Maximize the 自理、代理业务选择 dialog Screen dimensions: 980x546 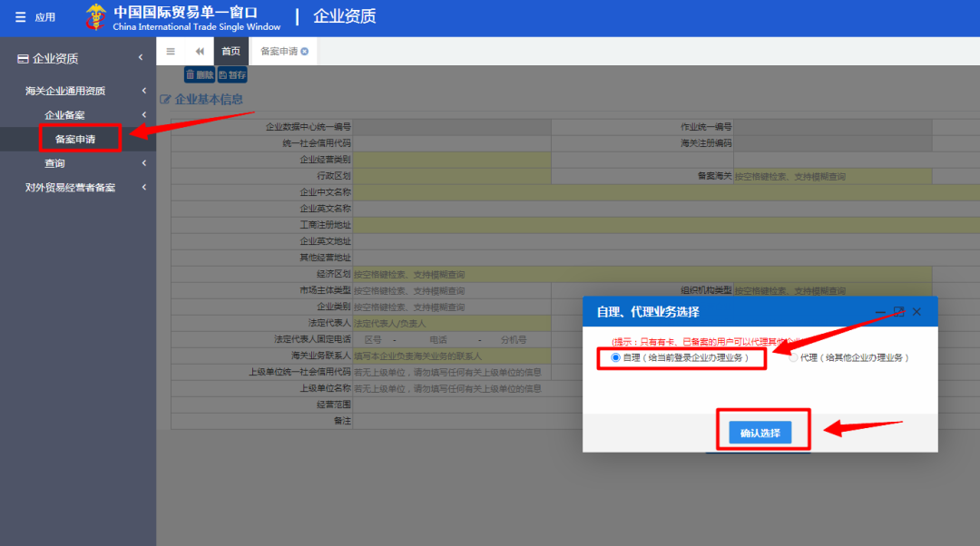pyautogui.click(x=898, y=311)
